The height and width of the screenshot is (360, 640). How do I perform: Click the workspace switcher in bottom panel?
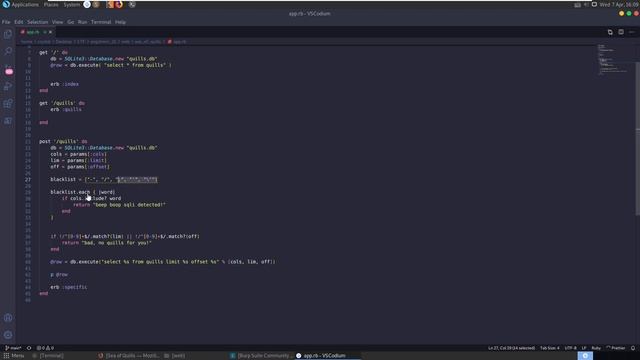click(x=585, y=356)
